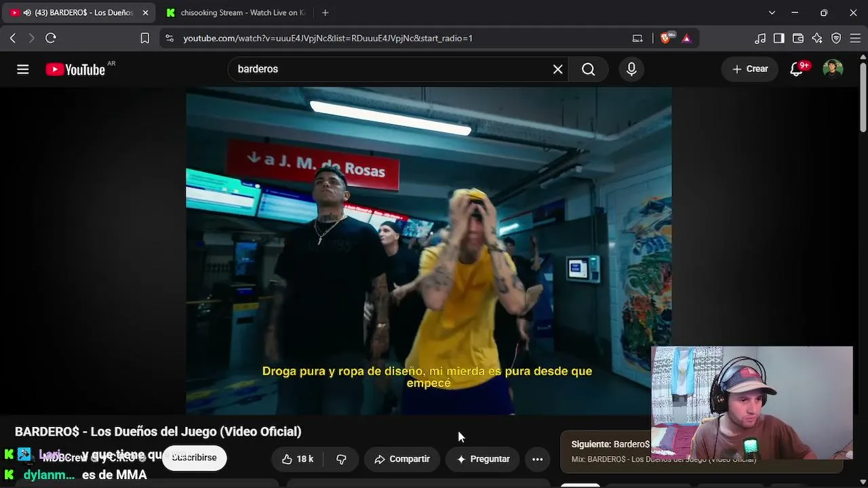The image size is (868, 488).
Task: Click the install-app screen icon in address bar
Action: pyautogui.click(x=637, y=38)
